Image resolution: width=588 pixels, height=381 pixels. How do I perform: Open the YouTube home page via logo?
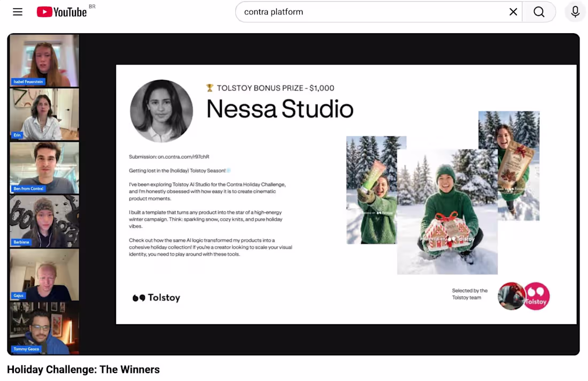[60, 11]
